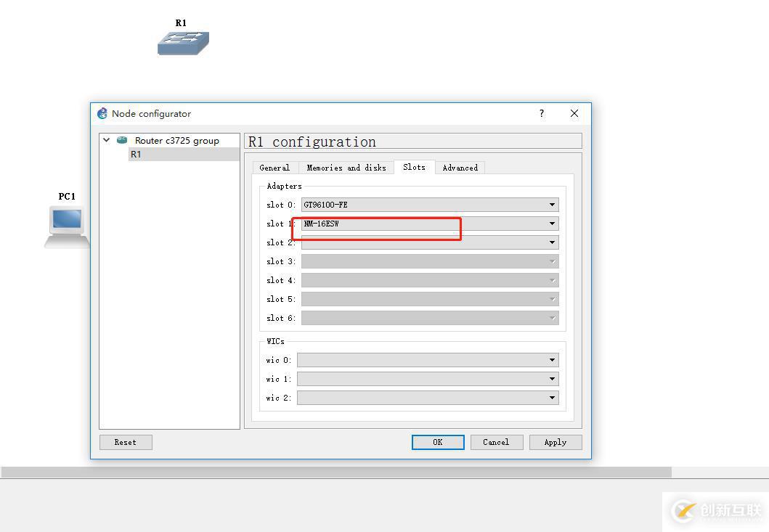Confirm with the OK button

point(438,442)
